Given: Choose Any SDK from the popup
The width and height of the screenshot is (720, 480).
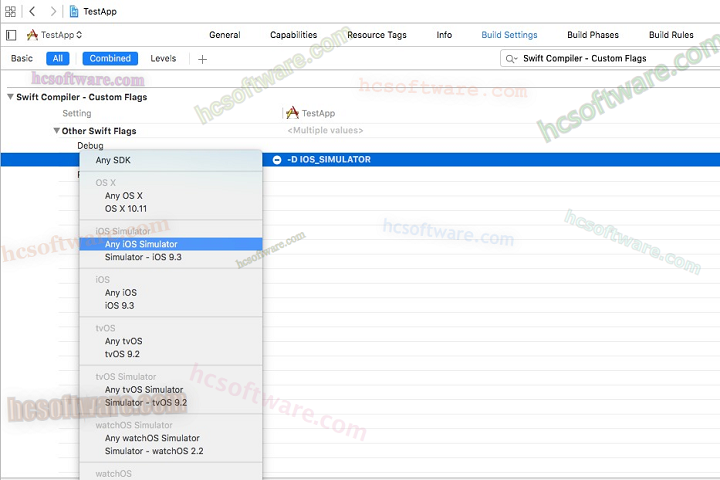Looking at the screenshot, I should click(171, 160).
